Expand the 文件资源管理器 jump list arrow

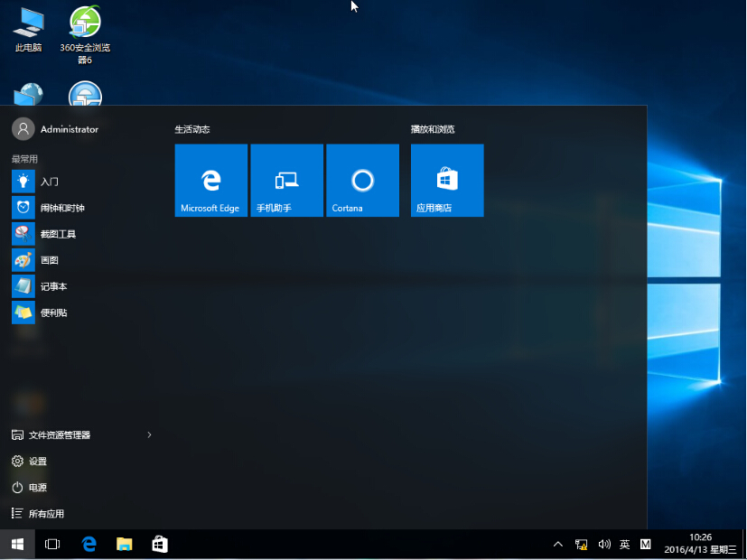(149, 434)
